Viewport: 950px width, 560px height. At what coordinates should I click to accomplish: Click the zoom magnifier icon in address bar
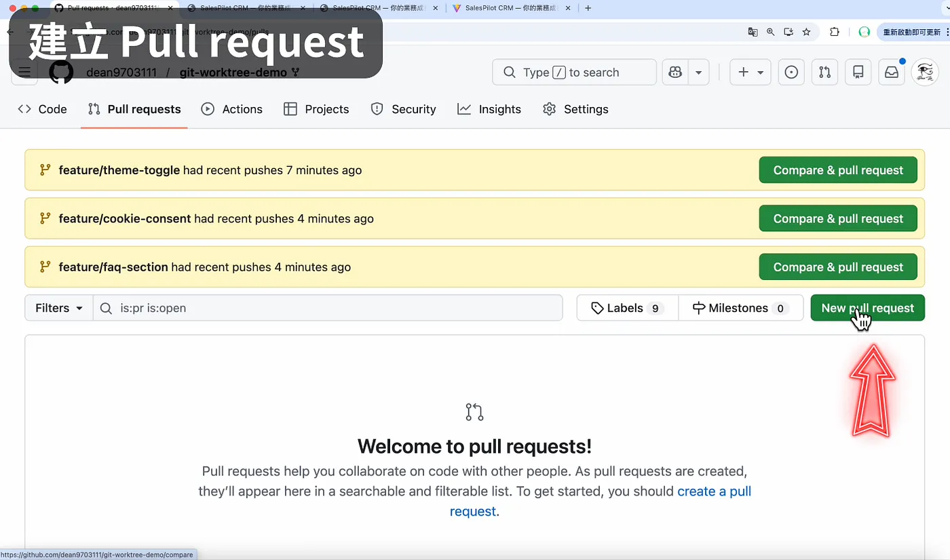771,32
